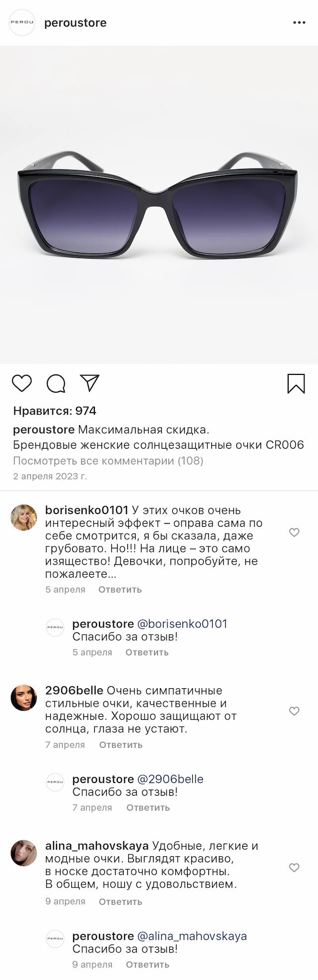Save the post with bookmark icon
This screenshot has width=318, height=980.
296,383
